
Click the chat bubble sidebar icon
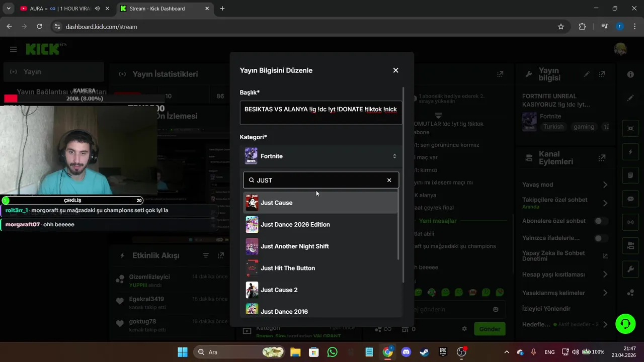tap(630, 199)
